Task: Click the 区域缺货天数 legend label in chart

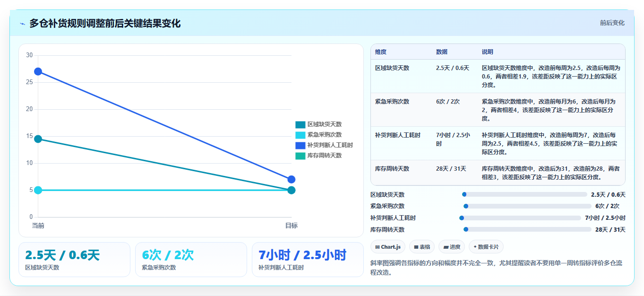Action: [x=324, y=124]
